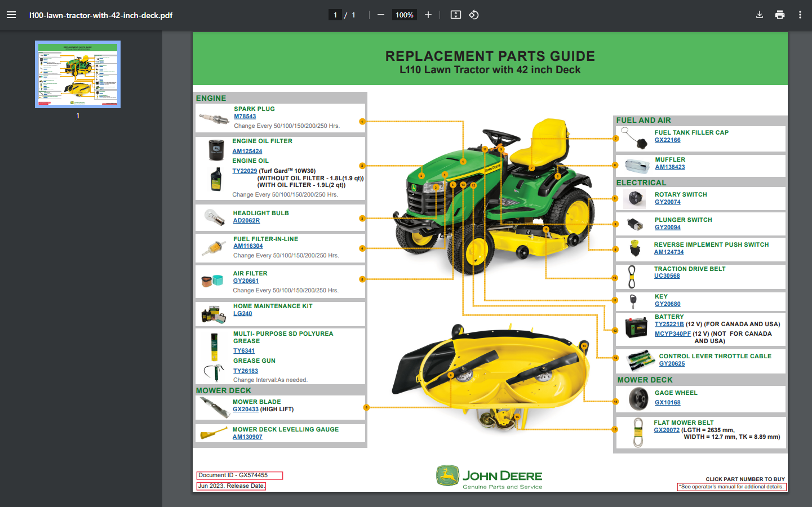Image resolution: width=812 pixels, height=507 pixels.
Task: Open flat mower belt GX20072 link
Action: (x=667, y=430)
